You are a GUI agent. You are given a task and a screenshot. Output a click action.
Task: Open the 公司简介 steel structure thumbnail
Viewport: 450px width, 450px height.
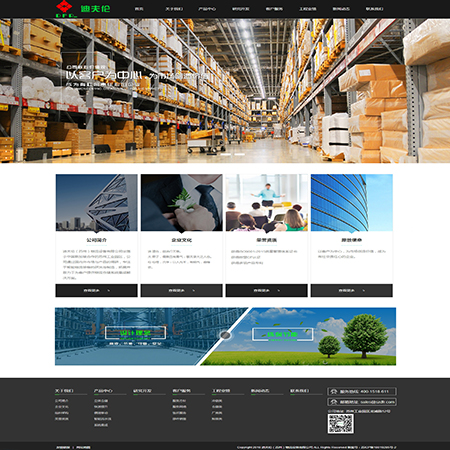click(x=96, y=203)
